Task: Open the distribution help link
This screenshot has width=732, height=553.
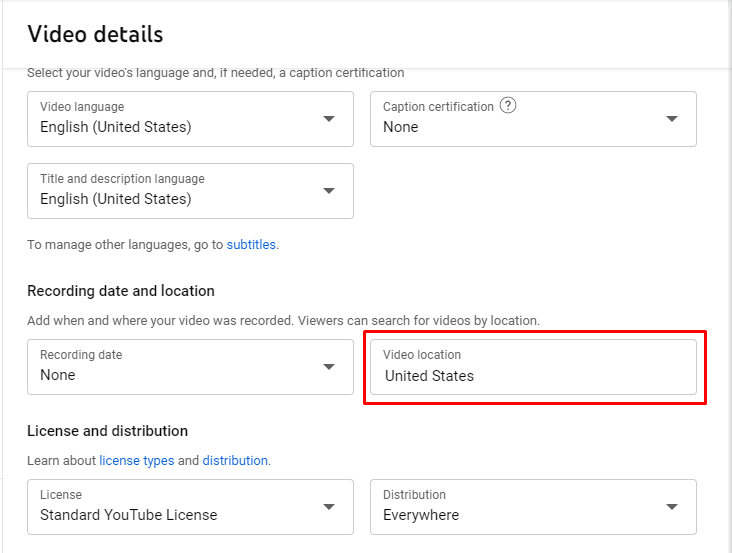Action: pyautogui.click(x=235, y=461)
